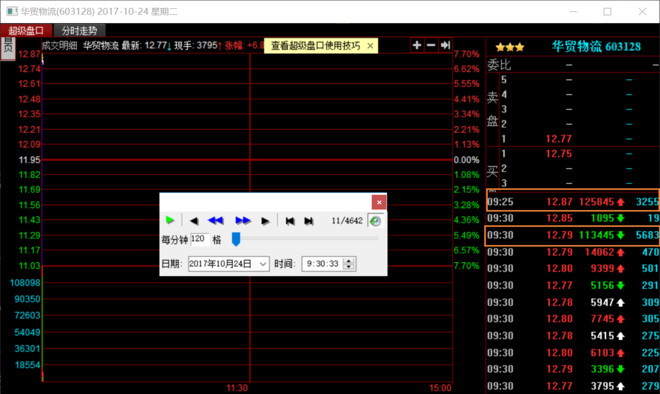This screenshot has width=660, height=394.
Task: Click the clock icon beside 11/4642
Action: pos(375,221)
